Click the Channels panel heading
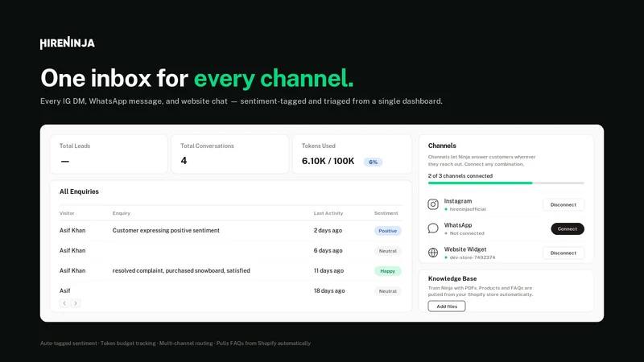The image size is (644, 362). pyautogui.click(x=442, y=146)
